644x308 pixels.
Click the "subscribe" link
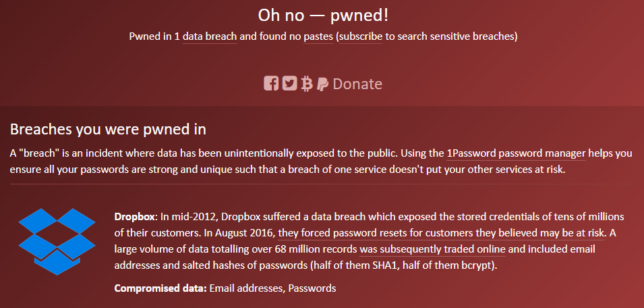tap(361, 35)
